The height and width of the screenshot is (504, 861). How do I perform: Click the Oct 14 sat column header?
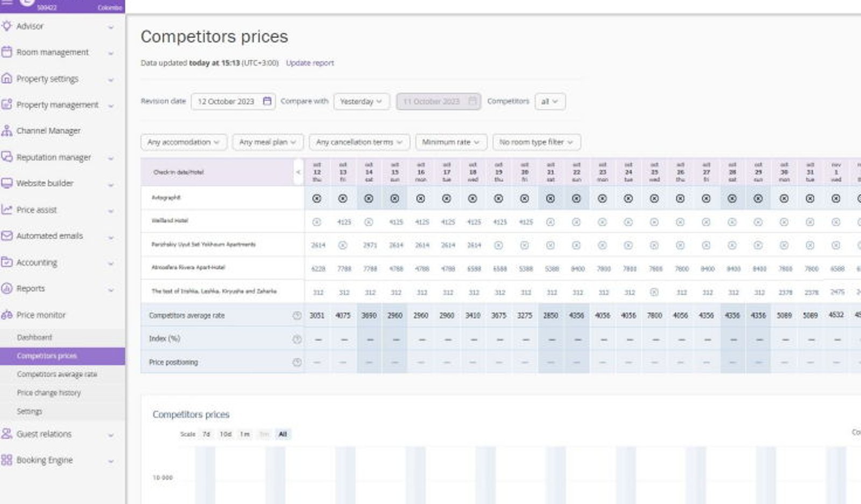pos(369,172)
